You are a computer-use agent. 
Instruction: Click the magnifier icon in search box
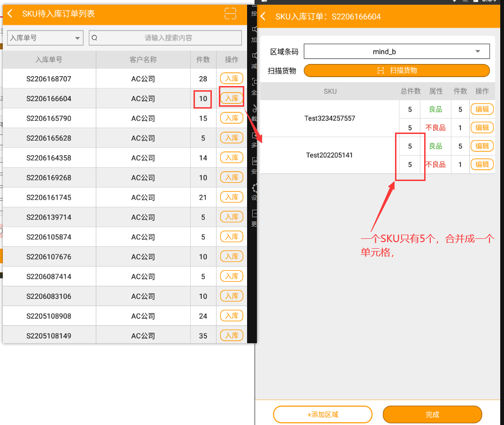(94, 38)
